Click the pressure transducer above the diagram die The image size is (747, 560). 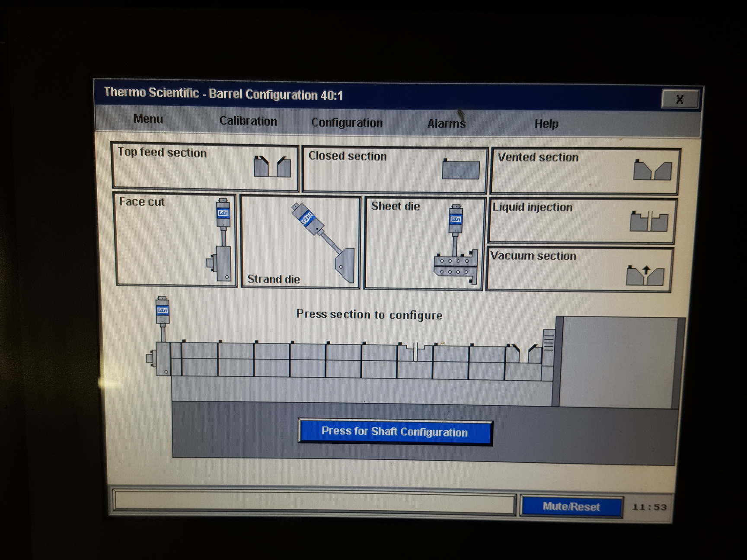[x=163, y=319]
